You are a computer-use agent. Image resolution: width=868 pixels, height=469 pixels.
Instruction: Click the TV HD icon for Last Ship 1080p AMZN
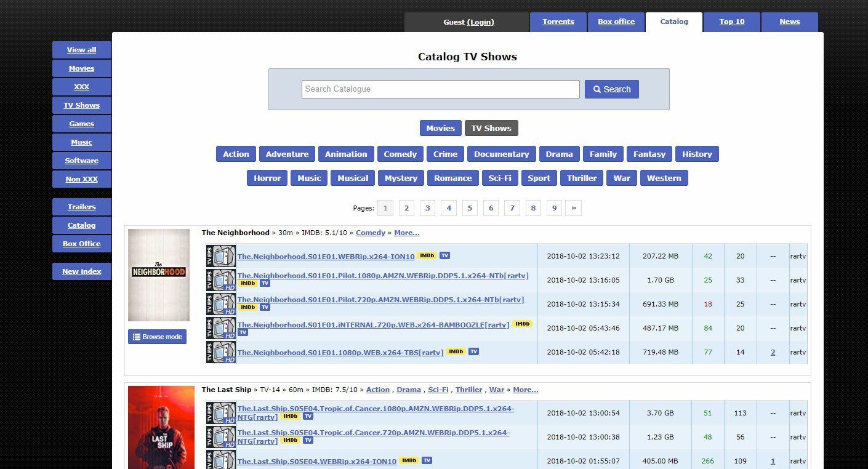[221, 412]
